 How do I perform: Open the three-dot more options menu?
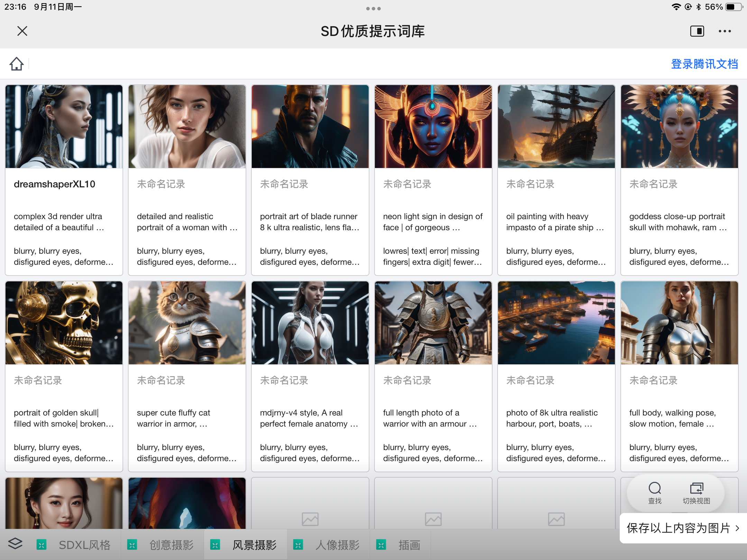coord(725,31)
